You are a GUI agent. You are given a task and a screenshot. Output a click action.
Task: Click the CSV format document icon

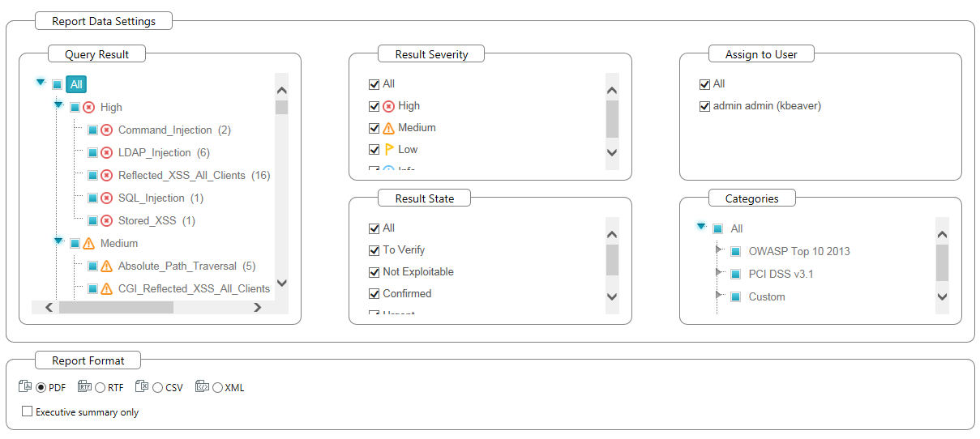point(142,387)
